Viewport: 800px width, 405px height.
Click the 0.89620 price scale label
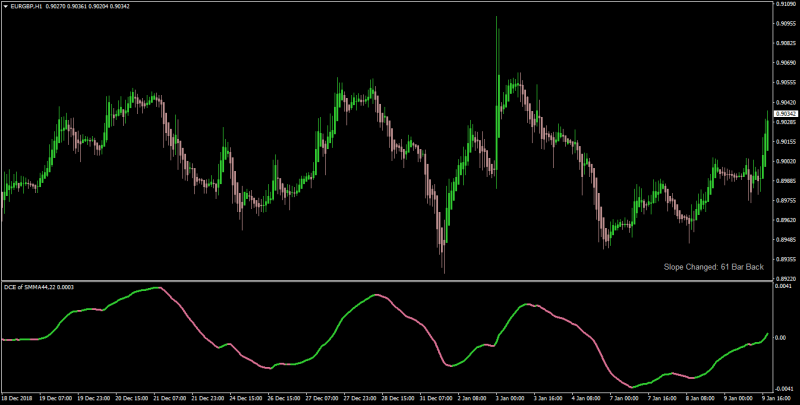(x=786, y=220)
